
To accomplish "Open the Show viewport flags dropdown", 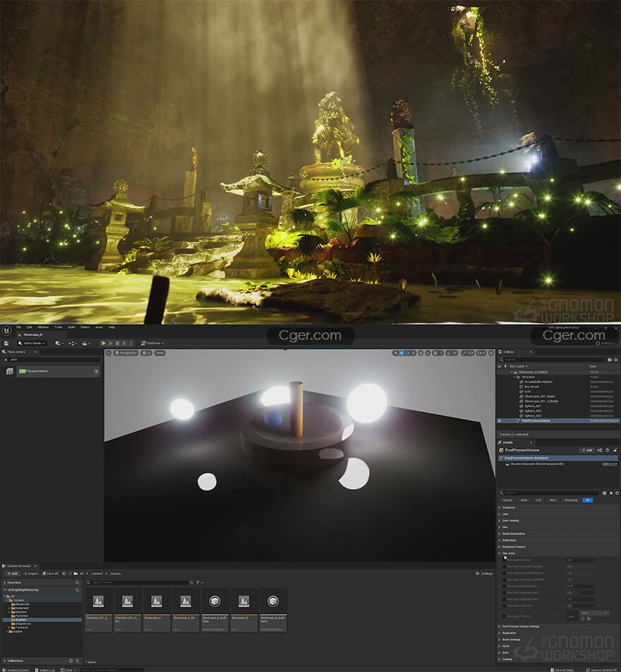I will coord(160,353).
